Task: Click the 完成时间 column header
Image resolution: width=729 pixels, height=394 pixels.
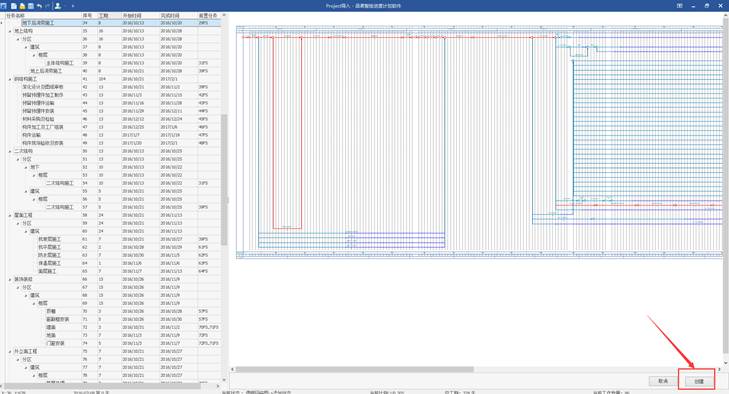Action: tap(179, 16)
